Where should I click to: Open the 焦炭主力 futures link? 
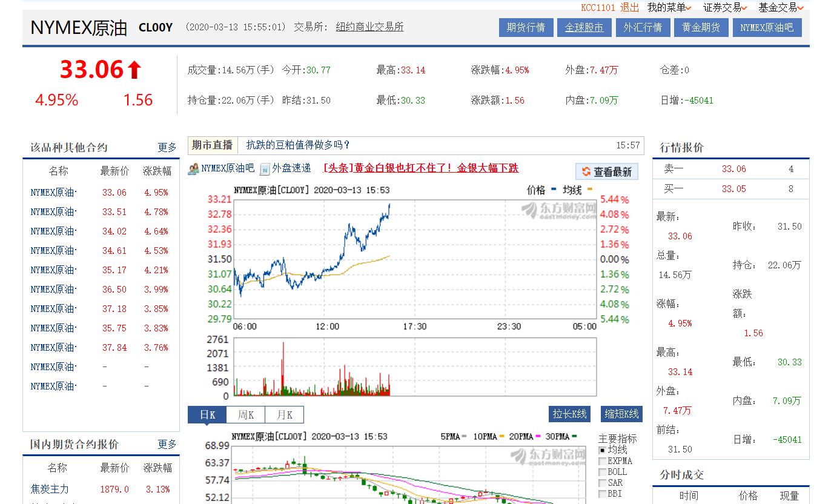pyautogui.click(x=50, y=489)
